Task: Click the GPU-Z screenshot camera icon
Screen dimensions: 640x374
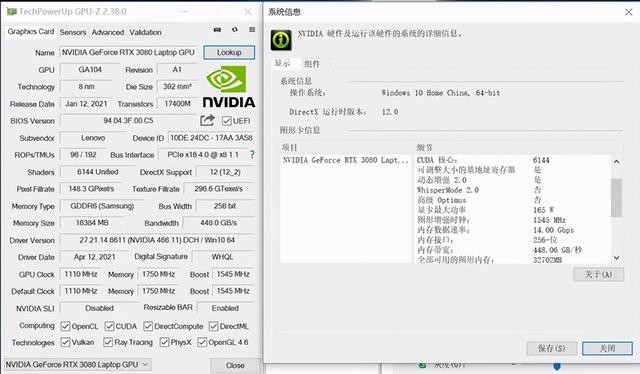Action: click(x=217, y=29)
